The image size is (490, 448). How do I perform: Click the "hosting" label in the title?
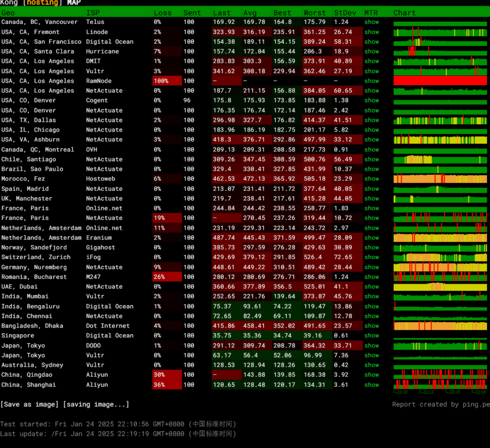[x=43, y=2]
